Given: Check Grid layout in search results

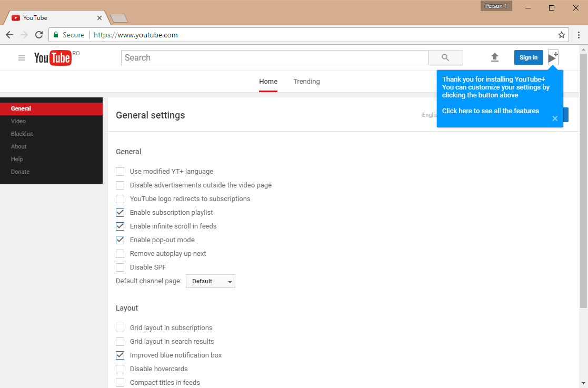Looking at the screenshot, I should pos(120,342).
